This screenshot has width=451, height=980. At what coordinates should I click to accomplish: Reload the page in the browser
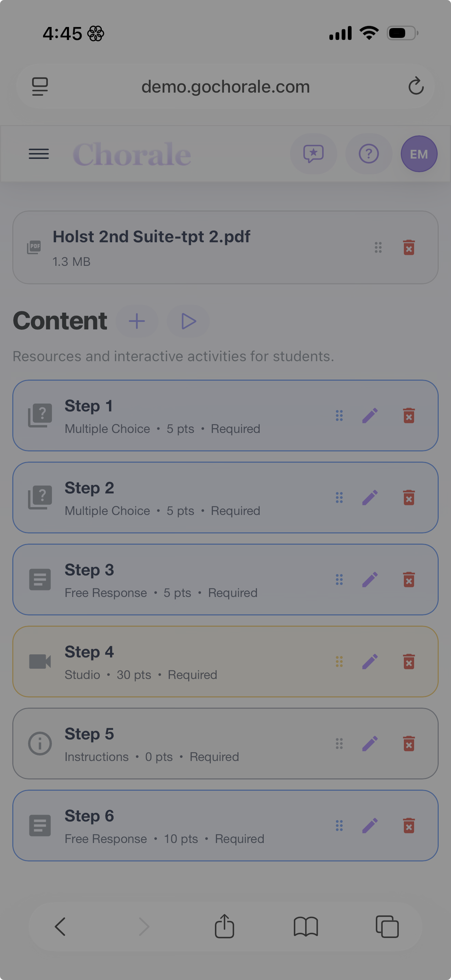pos(416,86)
